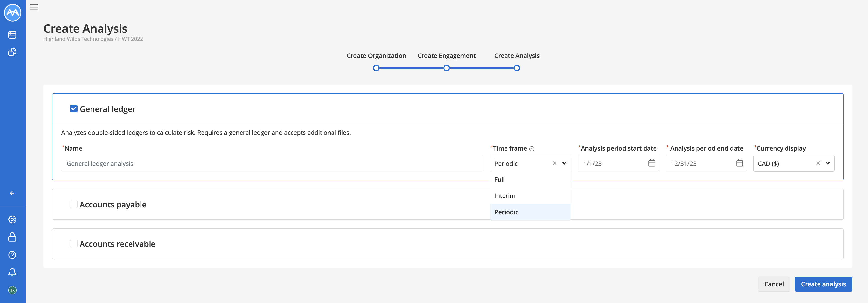Click the copy files sidebar icon
This screenshot has height=303, width=868.
pos(12,52)
